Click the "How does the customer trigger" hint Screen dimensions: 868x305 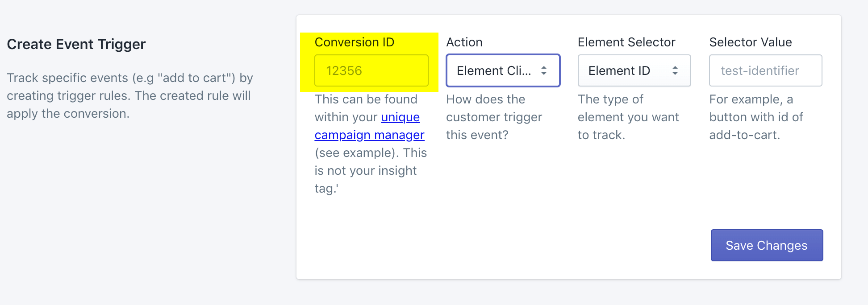click(x=494, y=117)
